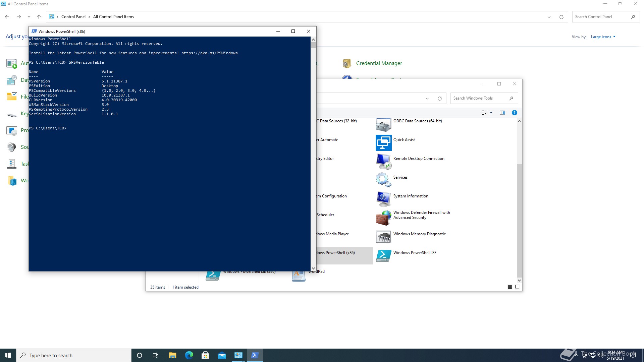Refresh the Control Panel address bar
The image size is (644, 362).
(x=561, y=17)
